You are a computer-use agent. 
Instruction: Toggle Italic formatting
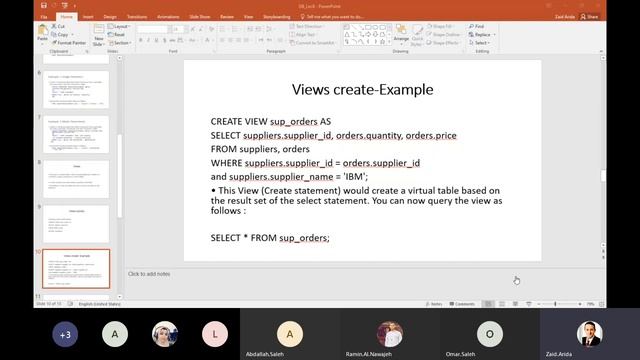point(148,40)
